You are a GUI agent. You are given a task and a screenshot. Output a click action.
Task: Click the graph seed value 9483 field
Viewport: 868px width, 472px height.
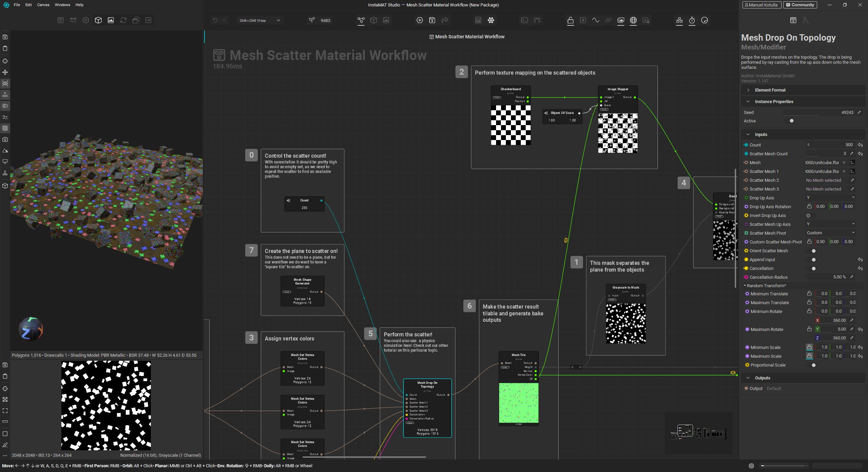(x=325, y=20)
